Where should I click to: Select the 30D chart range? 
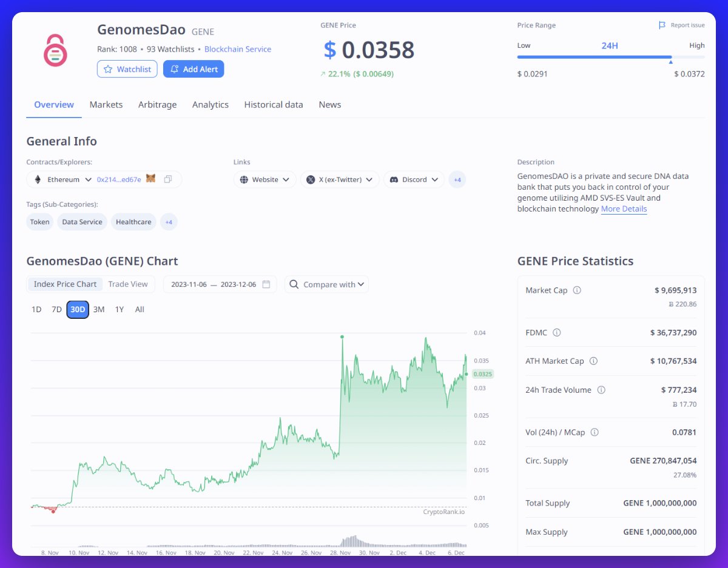pyautogui.click(x=78, y=309)
